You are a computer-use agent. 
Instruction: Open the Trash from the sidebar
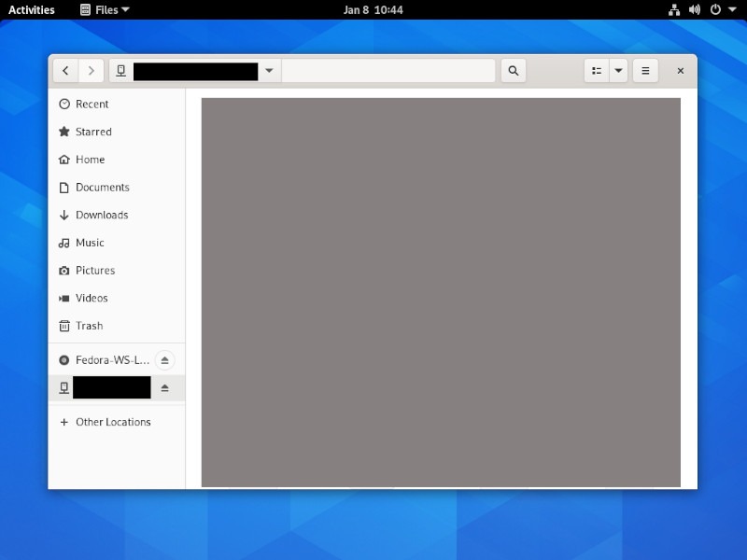tap(89, 326)
